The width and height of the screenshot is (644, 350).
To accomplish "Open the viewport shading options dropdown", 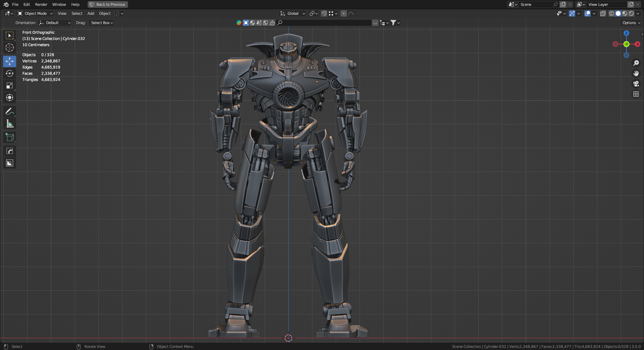I will pos(638,13).
